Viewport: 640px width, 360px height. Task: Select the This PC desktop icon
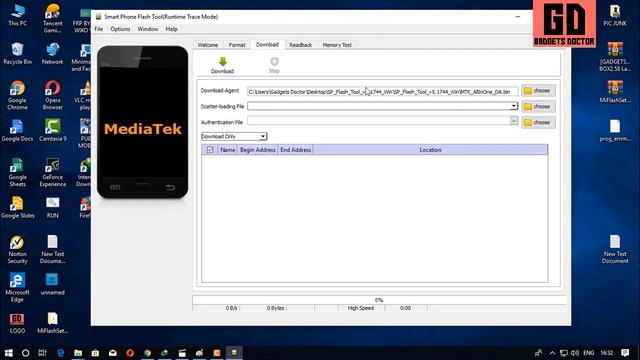tap(18, 16)
